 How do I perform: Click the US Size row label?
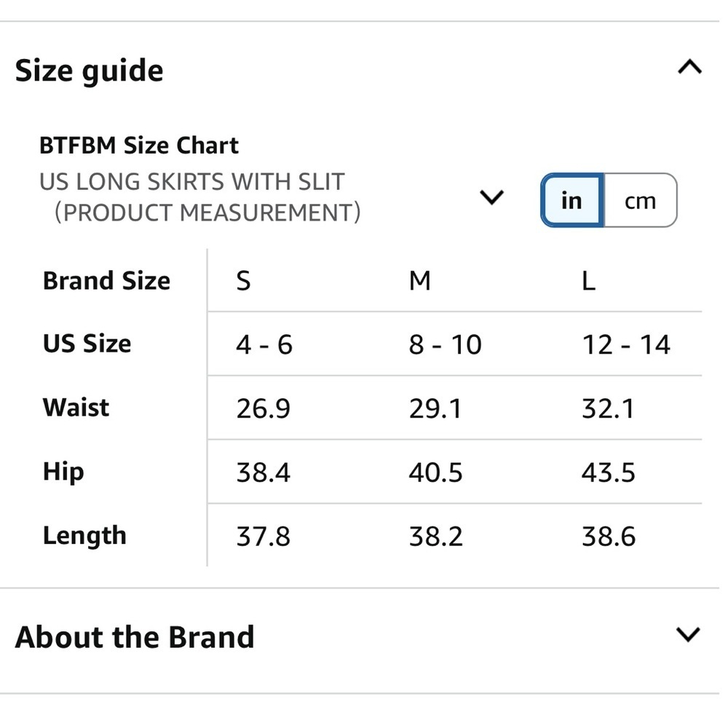(87, 344)
